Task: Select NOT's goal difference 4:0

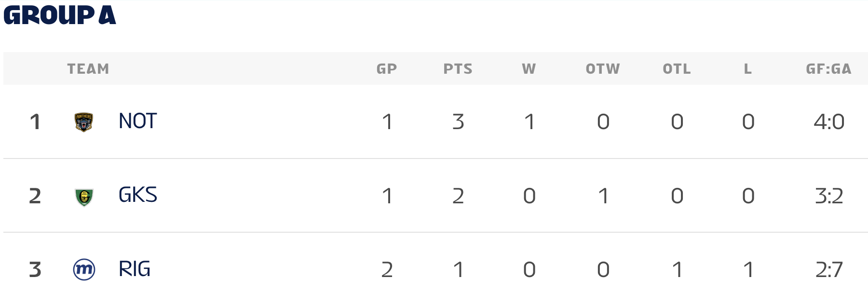Action: click(x=829, y=122)
